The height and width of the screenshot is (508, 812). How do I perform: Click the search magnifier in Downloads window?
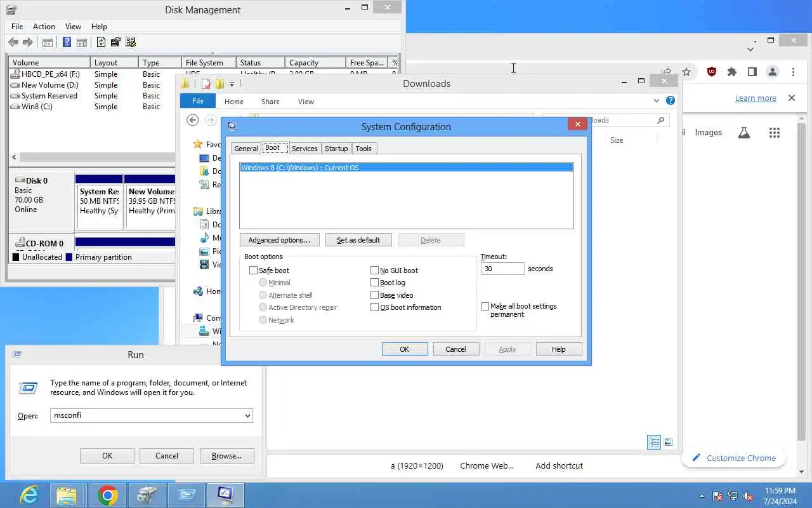click(660, 120)
